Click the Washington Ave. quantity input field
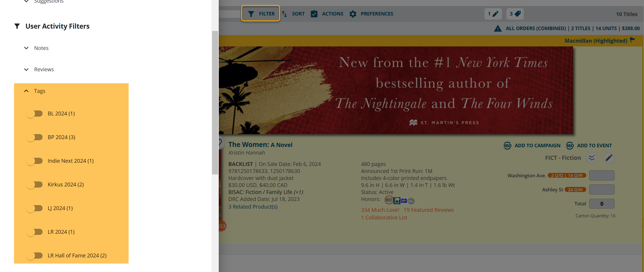 601,176
